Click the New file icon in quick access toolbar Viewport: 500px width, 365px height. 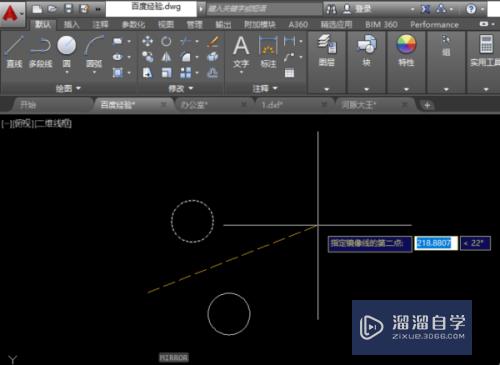[37, 9]
